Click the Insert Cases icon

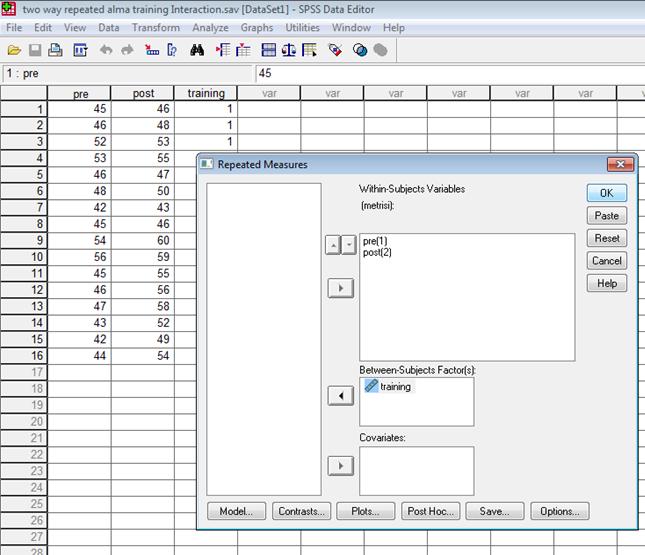223,50
